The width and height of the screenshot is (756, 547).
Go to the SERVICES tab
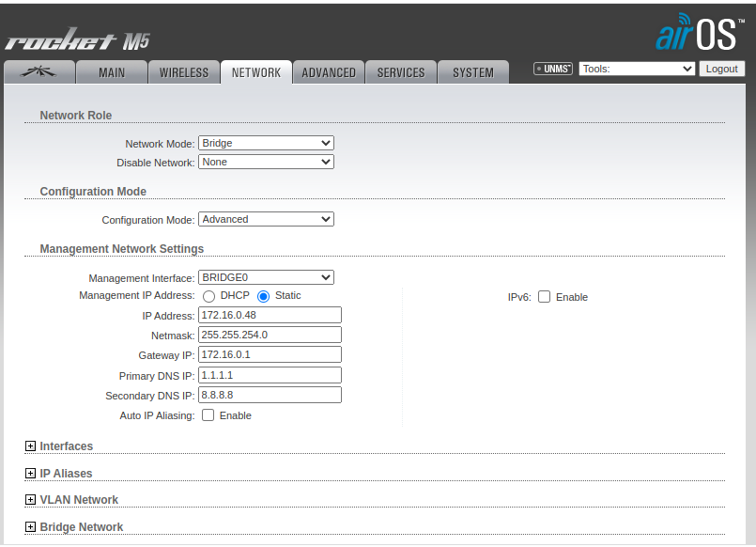click(401, 72)
